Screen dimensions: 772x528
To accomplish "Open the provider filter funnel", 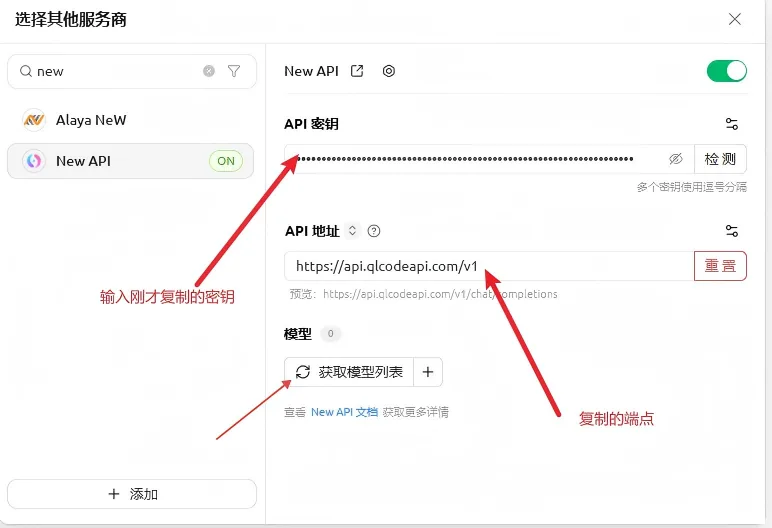I will (234, 71).
